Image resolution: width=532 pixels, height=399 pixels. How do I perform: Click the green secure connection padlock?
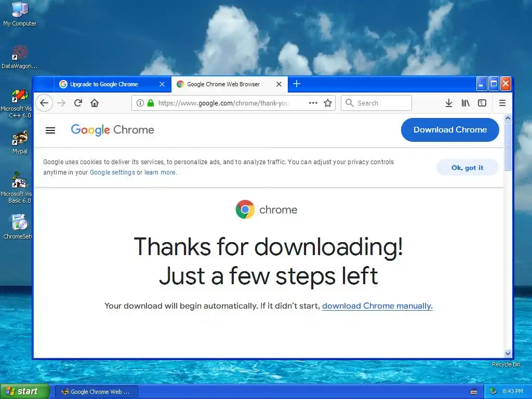pyautogui.click(x=151, y=103)
